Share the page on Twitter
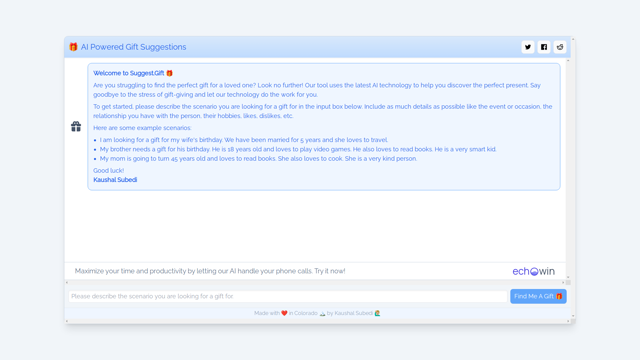The width and height of the screenshot is (640, 360). tap(528, 47)
